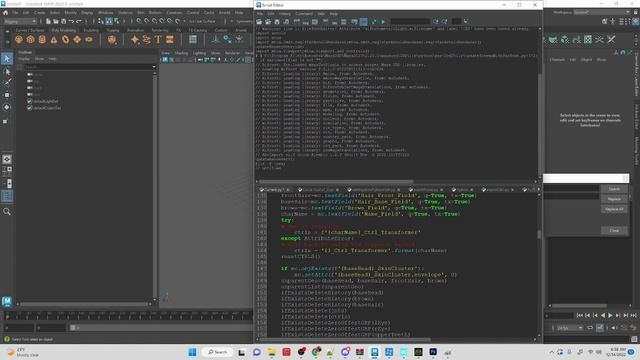
Task: Click search down icon beside Script Editor search
Action: 436,21
